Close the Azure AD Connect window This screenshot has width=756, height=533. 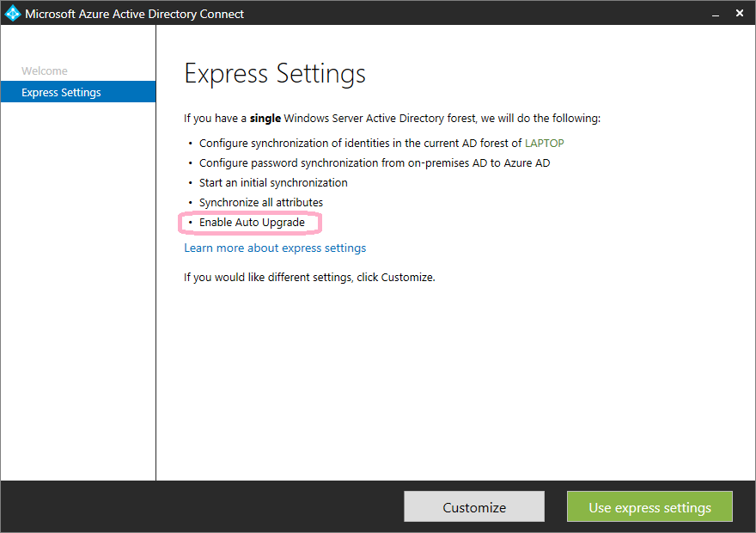(x=740, y=13)
